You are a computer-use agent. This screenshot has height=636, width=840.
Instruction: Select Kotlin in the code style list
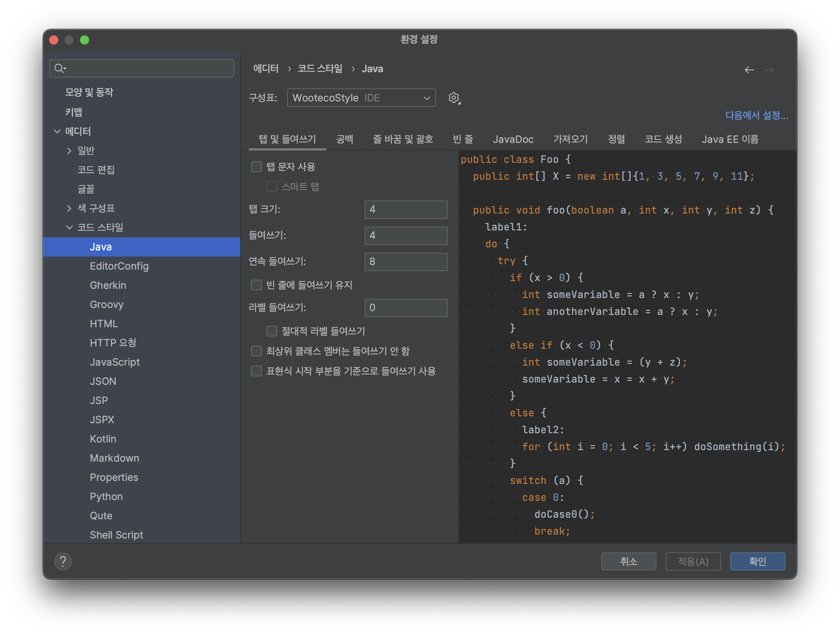pos(103,439)
